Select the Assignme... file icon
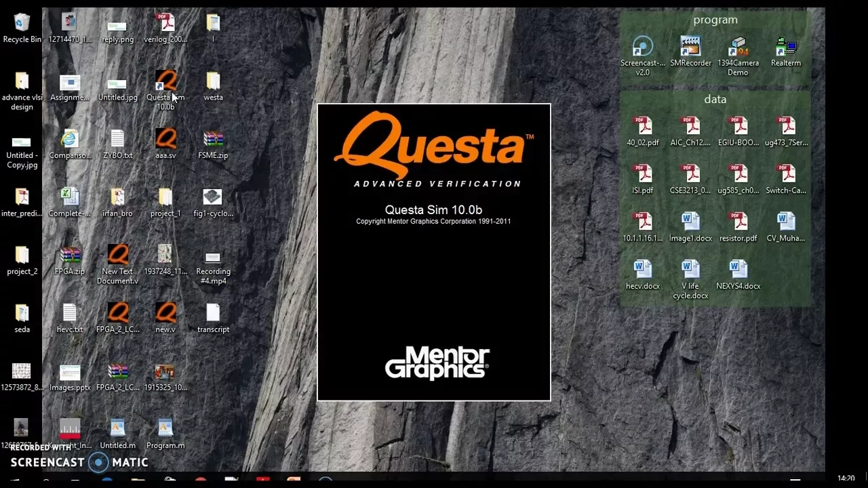This screenshot has width=868, height=488. pyautogui.click(x=70, y=87)
